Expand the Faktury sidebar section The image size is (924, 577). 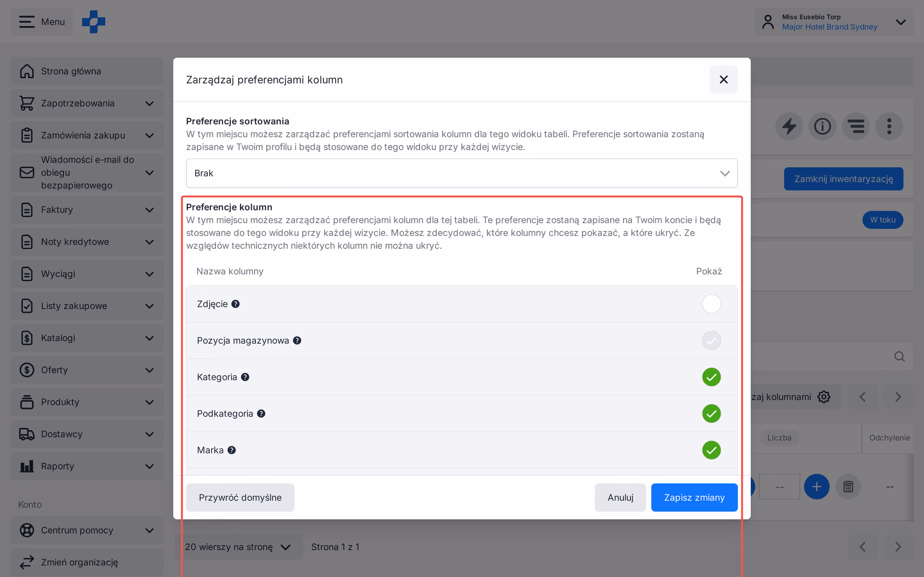(87, 210)
